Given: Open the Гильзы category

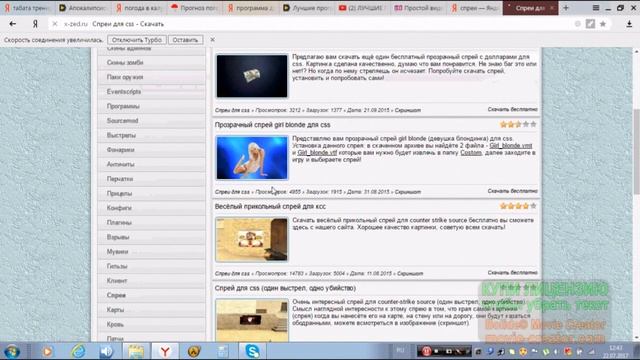Looking at the screenshot, I should 151,266.
